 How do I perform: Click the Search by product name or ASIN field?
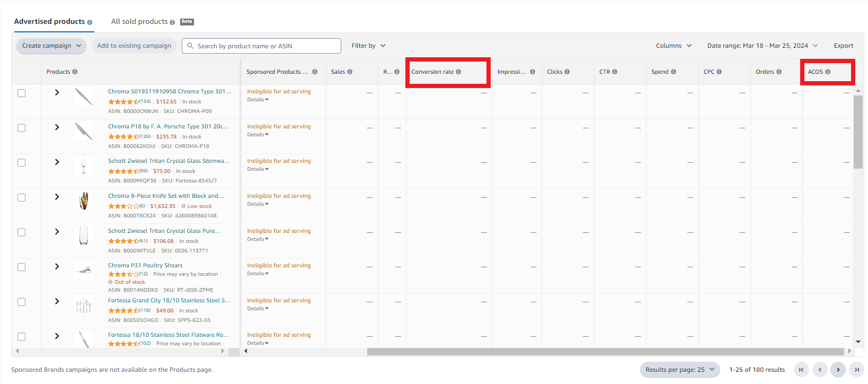tap(261, 46)
